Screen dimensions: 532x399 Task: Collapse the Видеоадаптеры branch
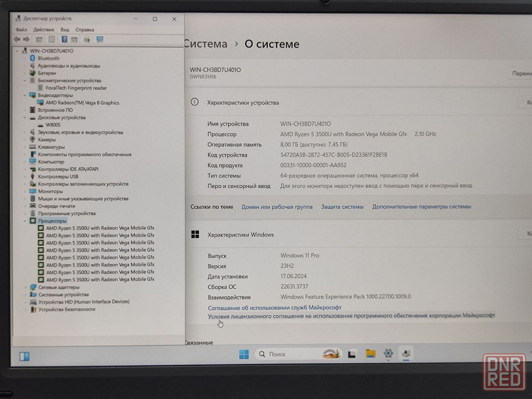25,95
